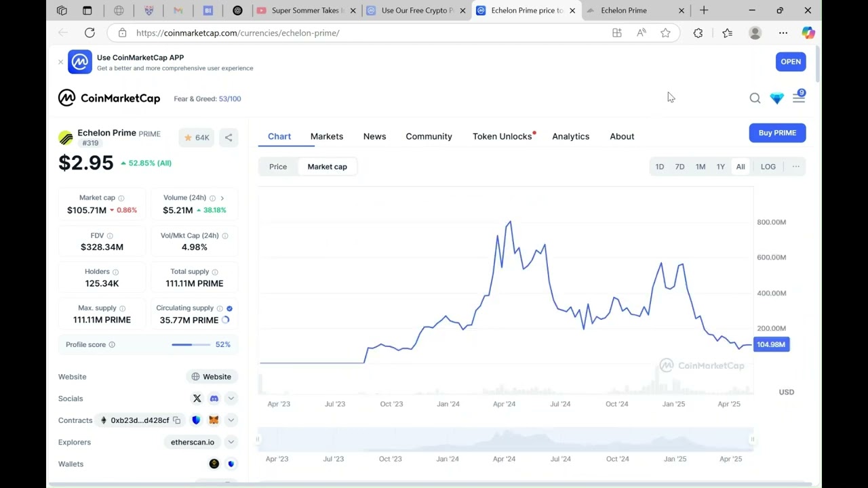
Task: Click the right handle of chart range slider
Action: tap(752, 440)
